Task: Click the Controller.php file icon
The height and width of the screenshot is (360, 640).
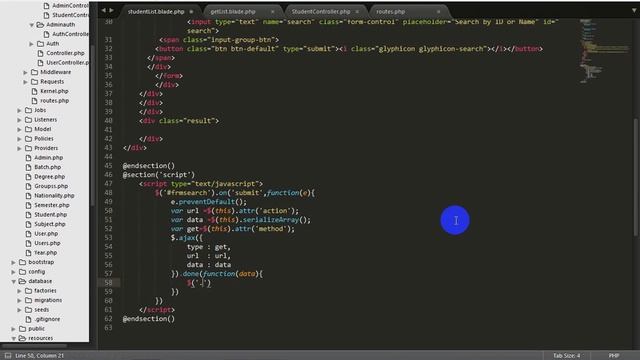Action: (40, 53)
